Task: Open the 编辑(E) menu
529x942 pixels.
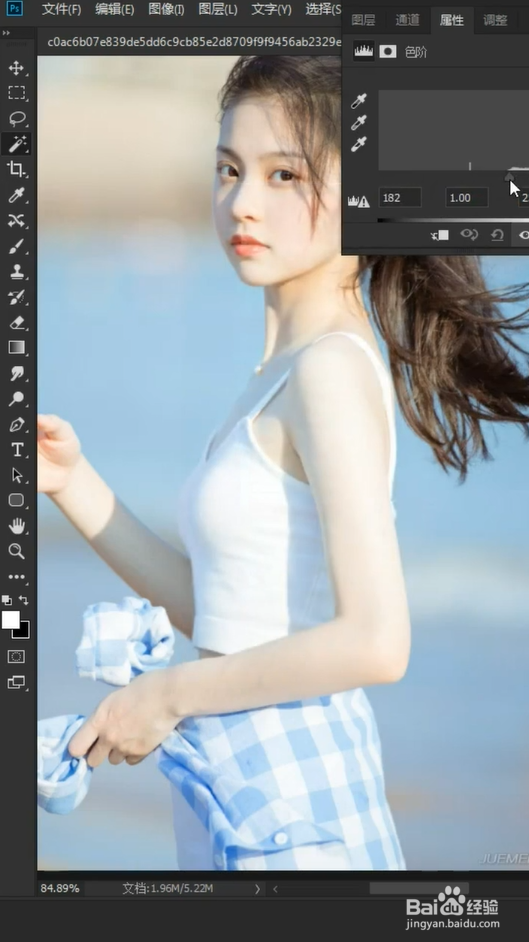Action: [x=114, y=10]
